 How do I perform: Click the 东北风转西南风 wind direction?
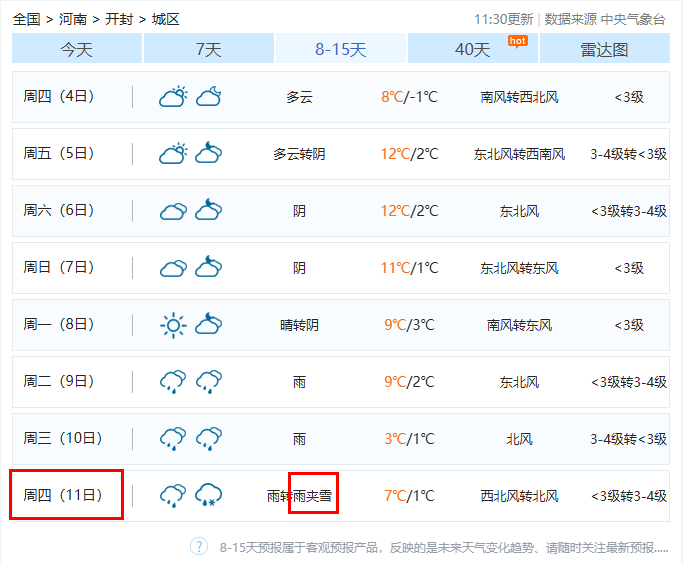point(520,154)
